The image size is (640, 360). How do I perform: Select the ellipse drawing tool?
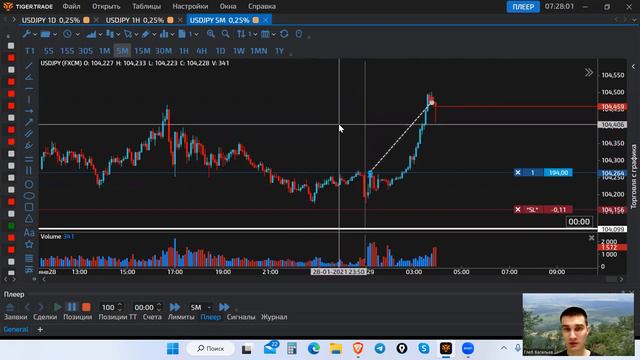click(29, 196)
